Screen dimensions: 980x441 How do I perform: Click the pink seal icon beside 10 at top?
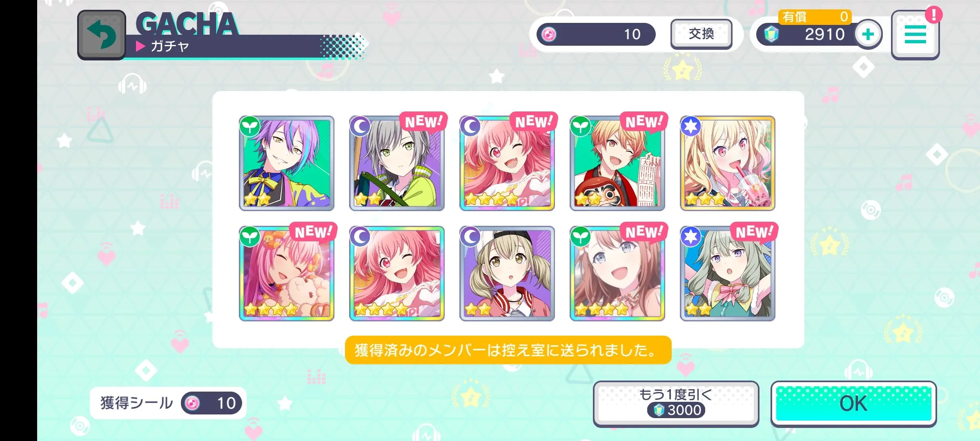tap(549, 34)
